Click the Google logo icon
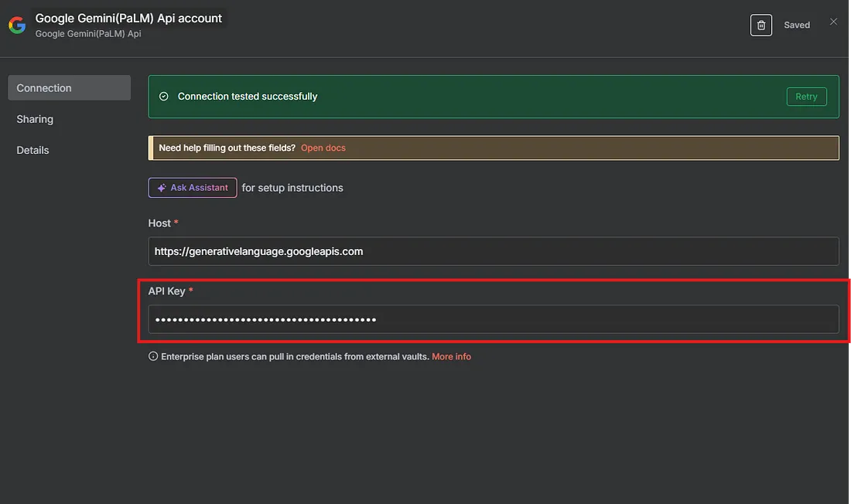 [17, 25]
